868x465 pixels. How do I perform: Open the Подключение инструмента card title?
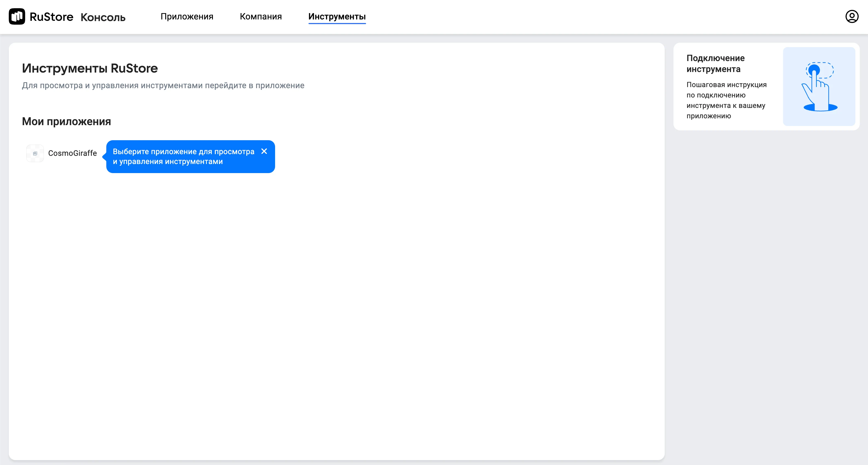pos(715,63)
